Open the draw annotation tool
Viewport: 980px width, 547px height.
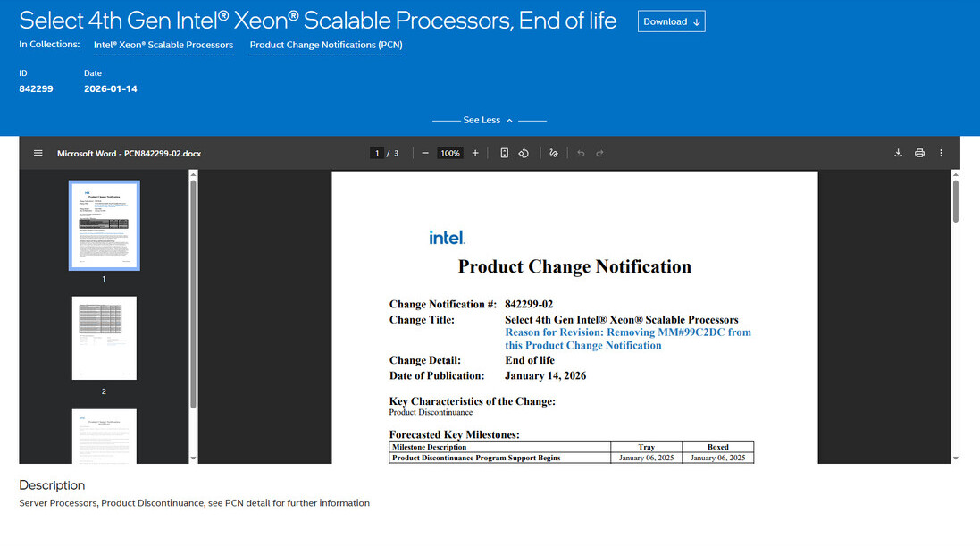tap(554, 153)
